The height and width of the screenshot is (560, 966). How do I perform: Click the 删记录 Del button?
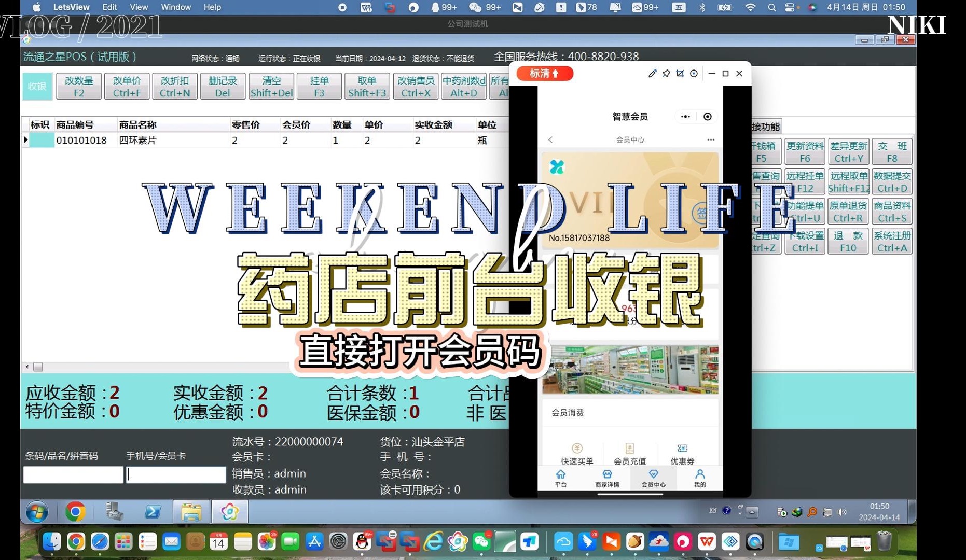pyautogui.click(x=223, y=86)
